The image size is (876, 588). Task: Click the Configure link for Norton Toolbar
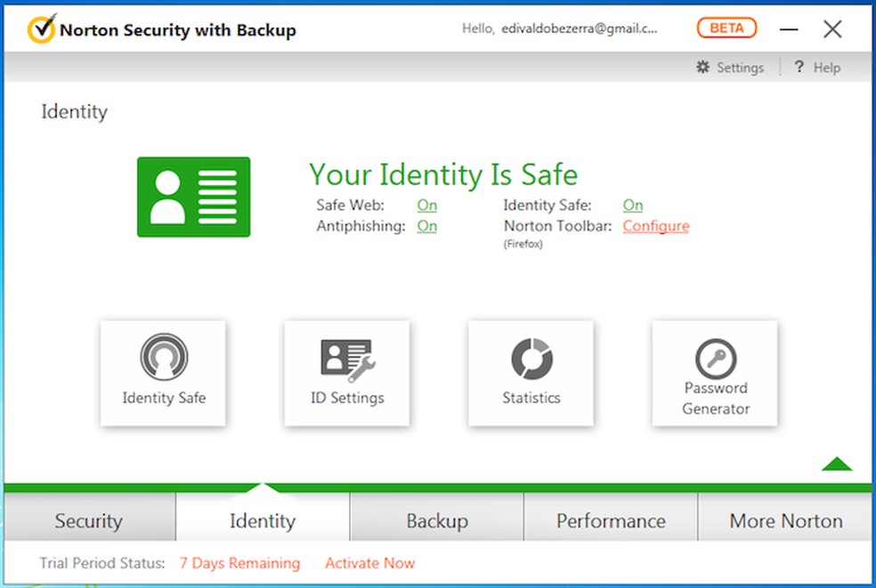(656, 226)
